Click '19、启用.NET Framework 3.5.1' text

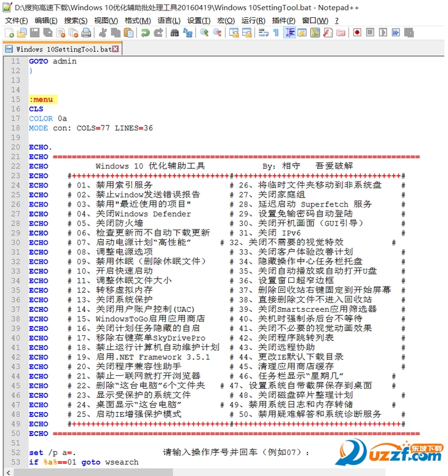click(143, 357)
